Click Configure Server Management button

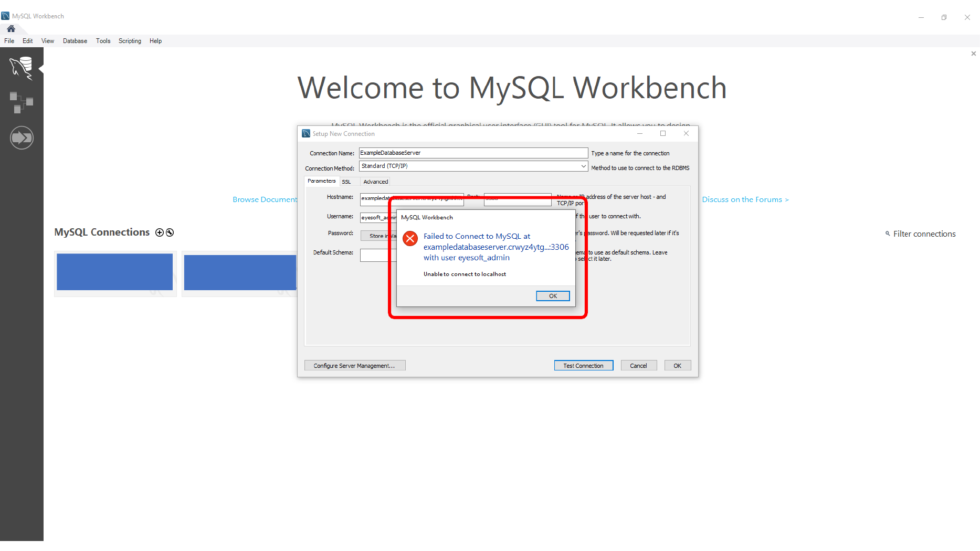click(x=355, y=366)
